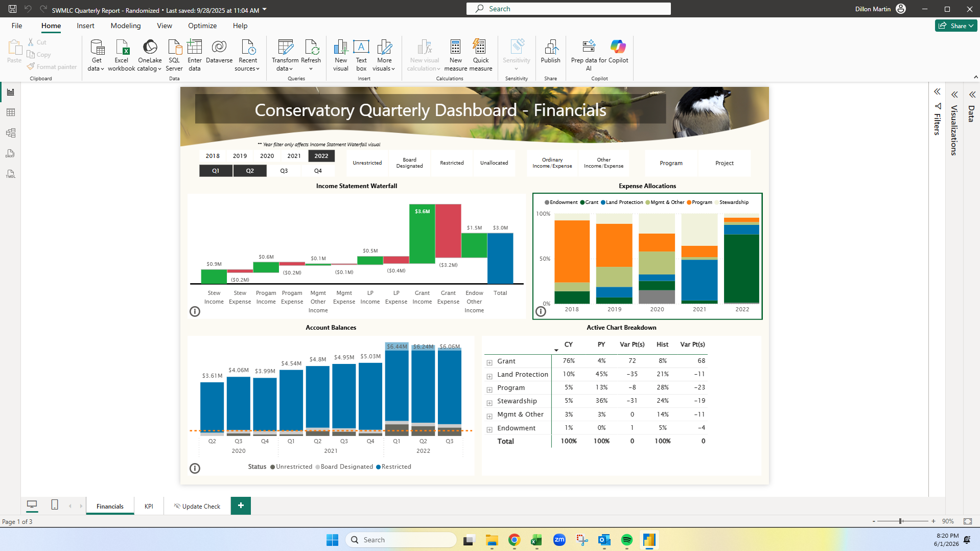
Task: Click Grant legend swatch in Expense Allocations
Action: [582, 202]
